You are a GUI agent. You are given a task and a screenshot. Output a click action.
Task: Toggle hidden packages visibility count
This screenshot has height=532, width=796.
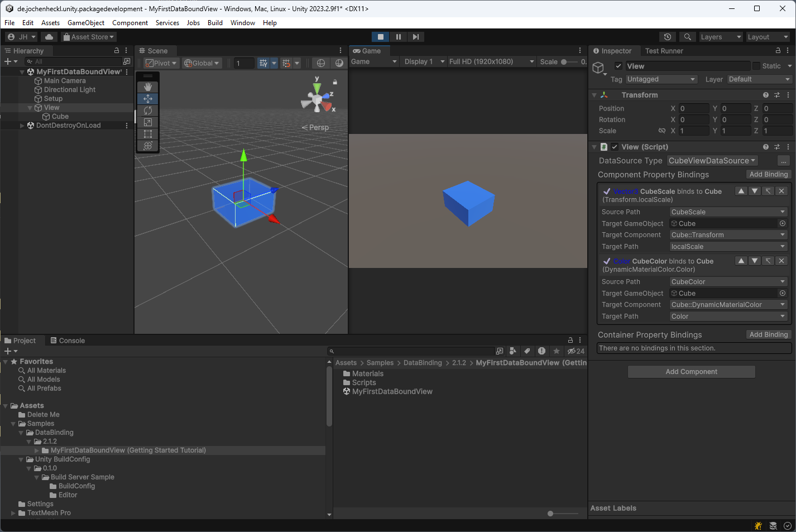point(576,351)
